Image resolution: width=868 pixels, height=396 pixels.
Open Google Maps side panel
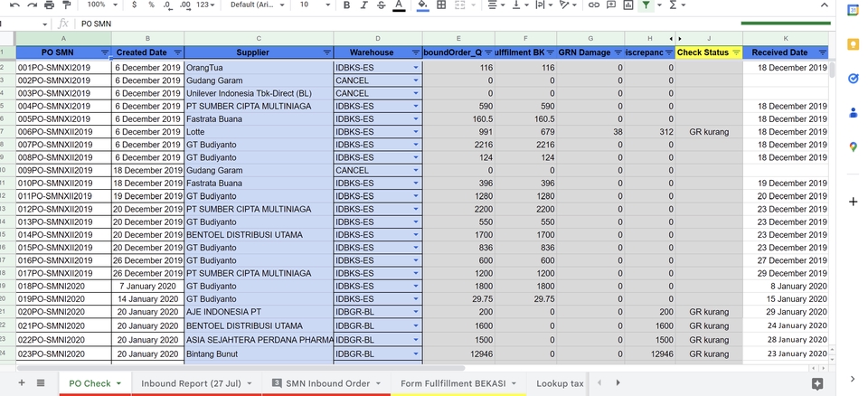point(853,146)
